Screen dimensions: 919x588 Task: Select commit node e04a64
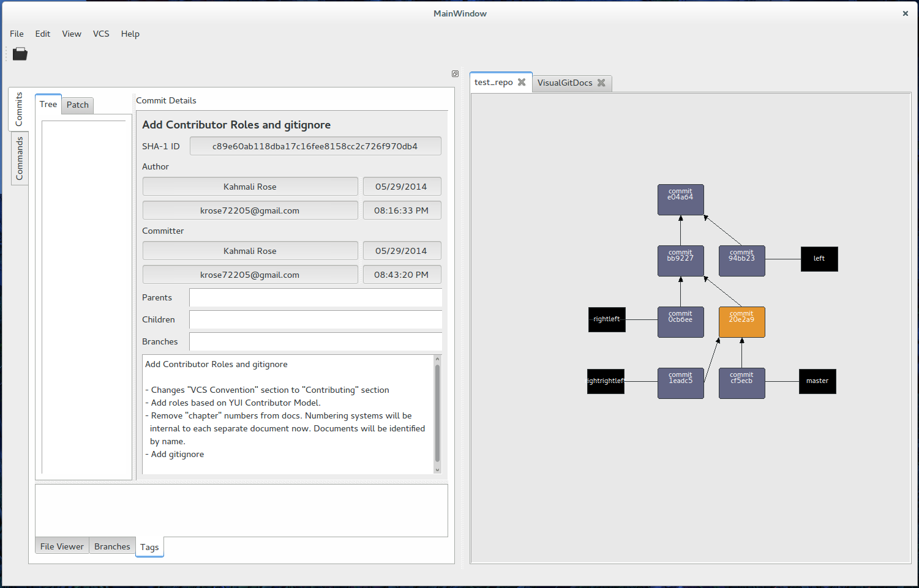(x=681, y=200)
